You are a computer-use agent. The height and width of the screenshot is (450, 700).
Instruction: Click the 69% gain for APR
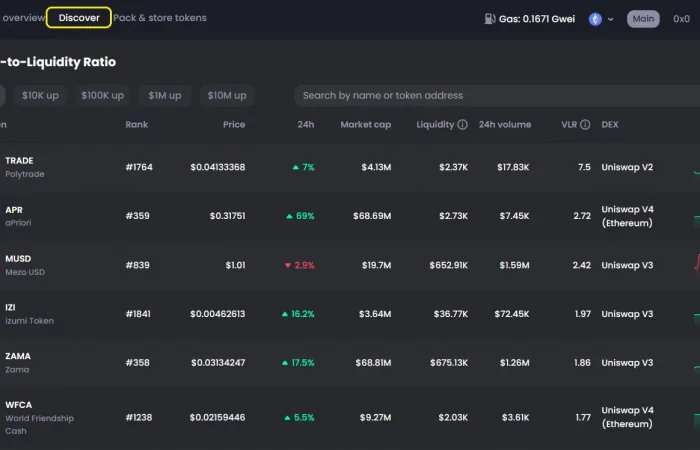pos(300,216)
